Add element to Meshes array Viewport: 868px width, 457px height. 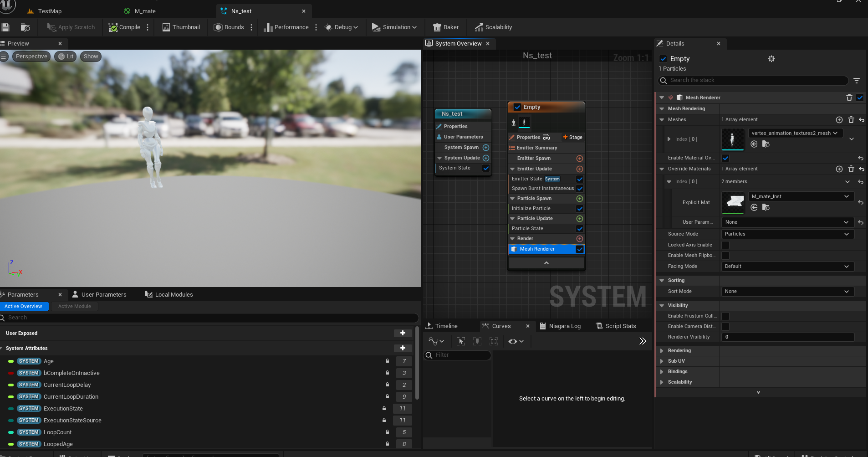pyautogui.click(x=839, y=120)
